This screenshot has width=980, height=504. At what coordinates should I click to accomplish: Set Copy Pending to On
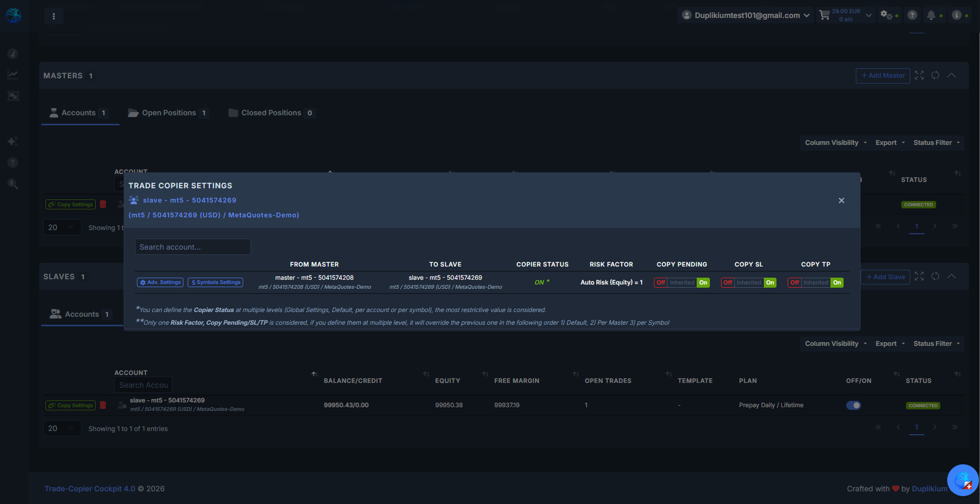pos(703,282)
